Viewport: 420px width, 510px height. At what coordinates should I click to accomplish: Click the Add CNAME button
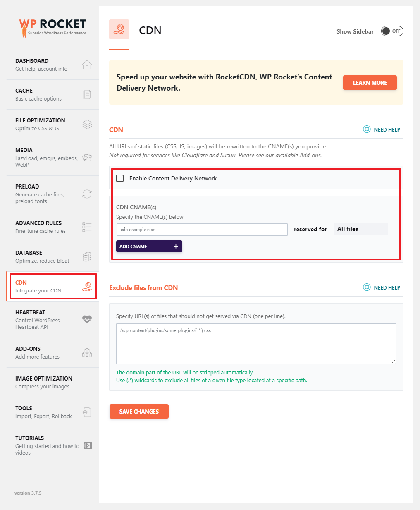point(149,247)
